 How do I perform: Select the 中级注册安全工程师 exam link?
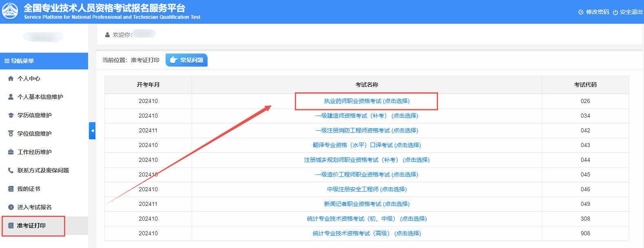(367, 189)
